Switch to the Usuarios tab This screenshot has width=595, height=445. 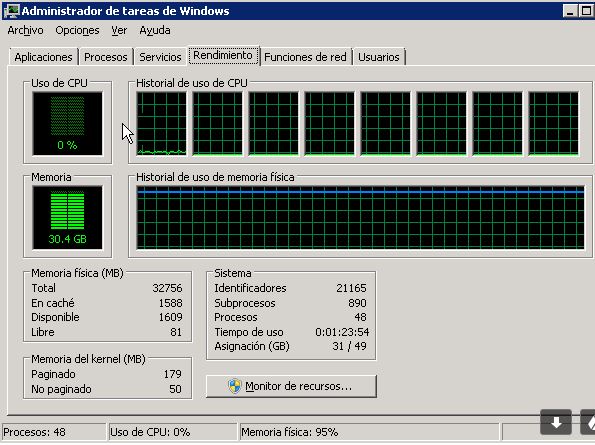(x=379, y=57)
